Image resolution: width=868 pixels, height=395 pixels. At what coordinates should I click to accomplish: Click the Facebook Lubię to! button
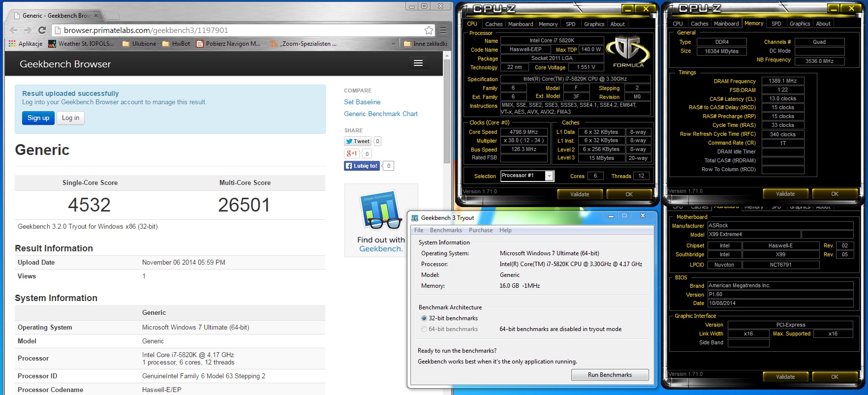pyautogui.click(x=362, y=166)
